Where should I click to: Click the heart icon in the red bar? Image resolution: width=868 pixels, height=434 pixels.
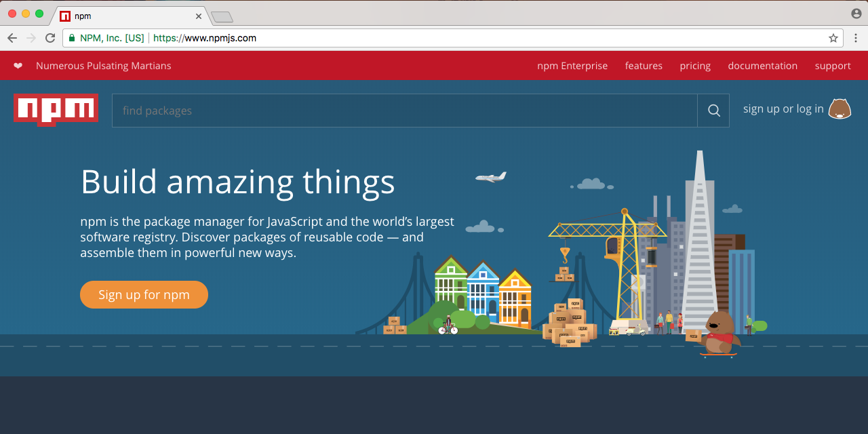point(18,66)
